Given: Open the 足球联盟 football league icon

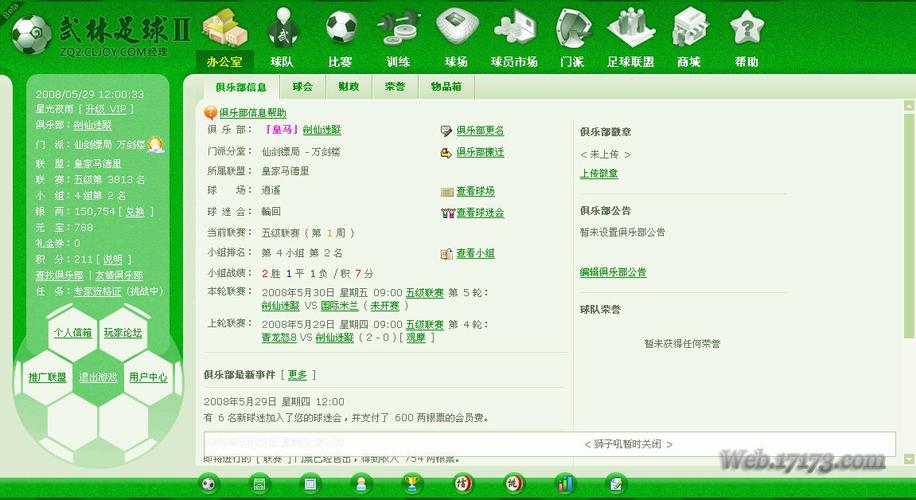Looking at the screenshot, I should coord(630,27).
